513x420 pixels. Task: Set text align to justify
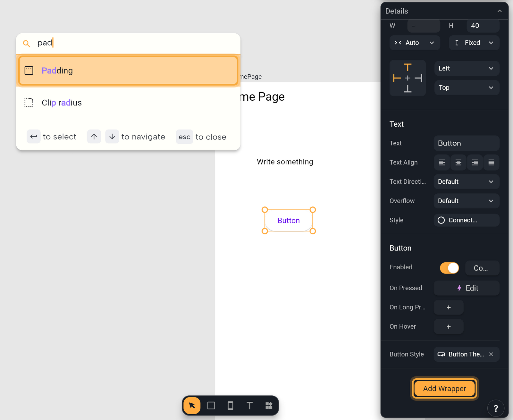492,163
